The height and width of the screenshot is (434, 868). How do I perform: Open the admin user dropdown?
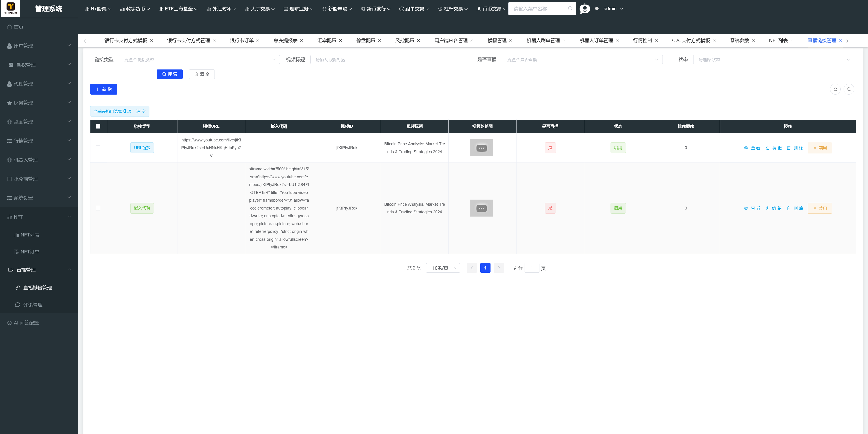point(613,8)
